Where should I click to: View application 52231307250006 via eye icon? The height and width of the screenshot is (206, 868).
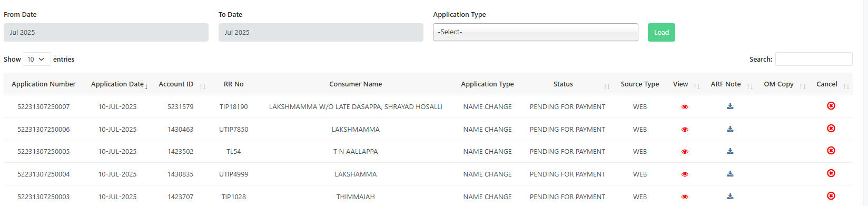(x=685, y=130)
